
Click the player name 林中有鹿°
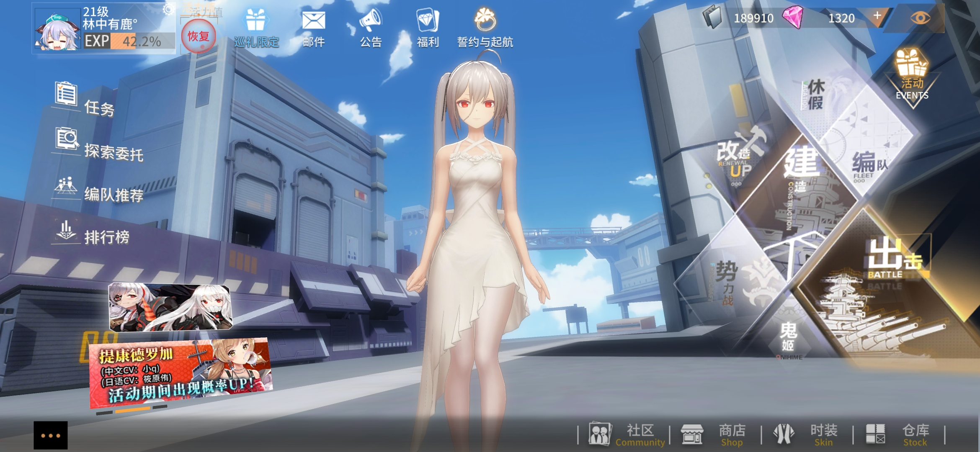(110, 24)
